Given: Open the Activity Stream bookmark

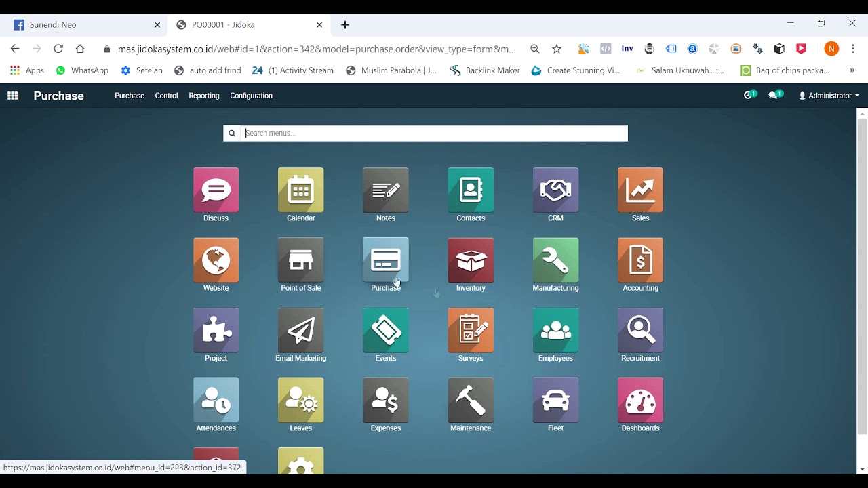Looking at the screenshot, I should [x=293, y=70].
